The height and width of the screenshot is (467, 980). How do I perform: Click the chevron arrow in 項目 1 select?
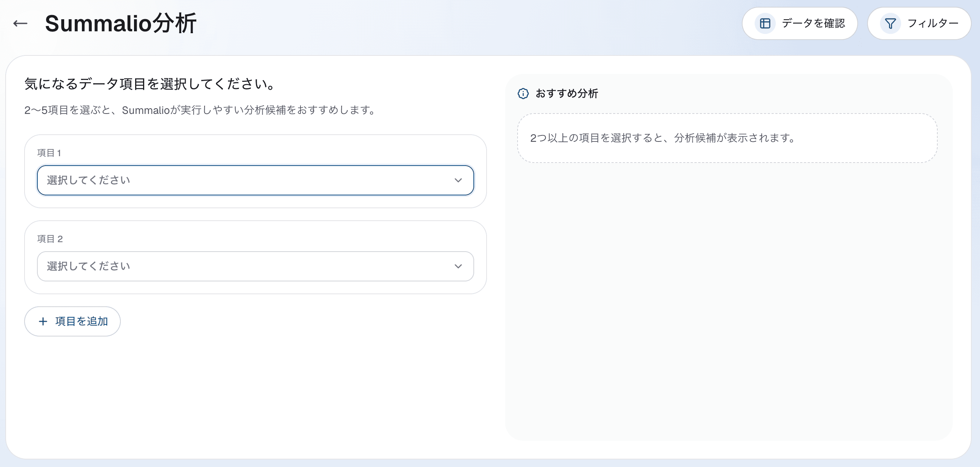coord(458,180)
